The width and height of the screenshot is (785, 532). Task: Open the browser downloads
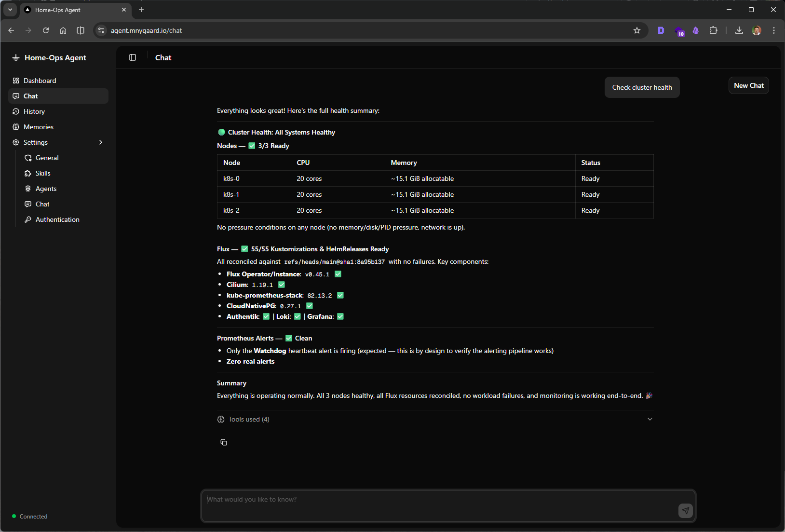(x=739, y=30)
